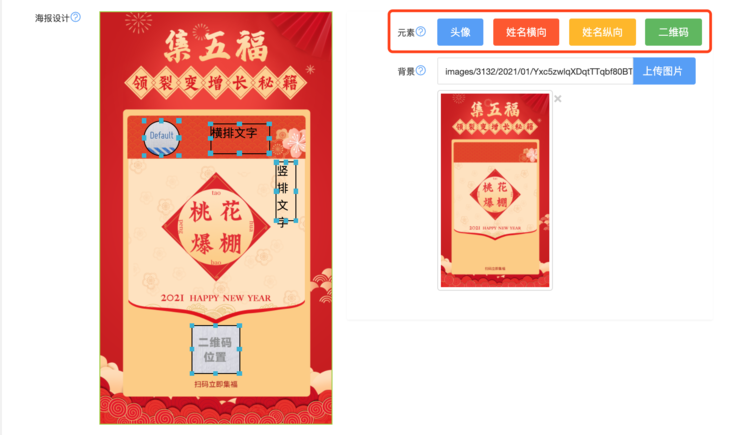Click the bottom-right handle of the QR placeholder

pos(240,374)
